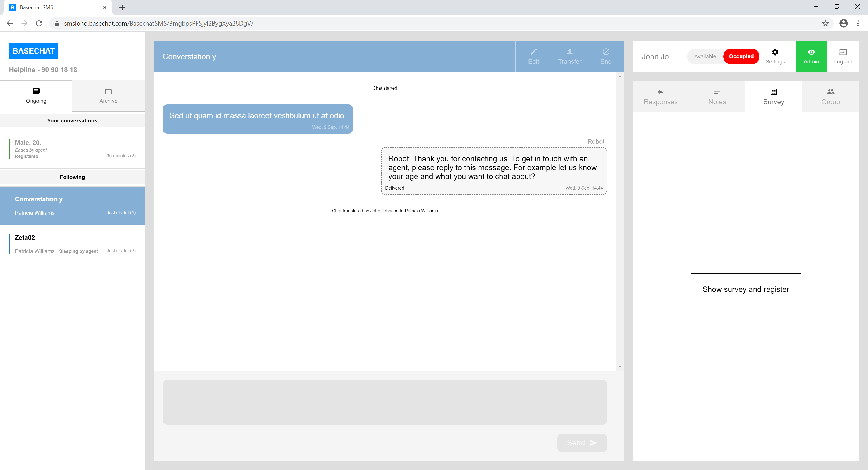Click the Transfer button label
The width and height of the screenshot is (868, 470).
coord(569,62)
